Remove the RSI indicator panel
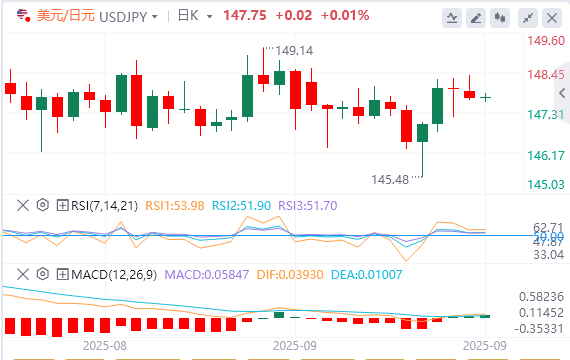 point(23,205)
